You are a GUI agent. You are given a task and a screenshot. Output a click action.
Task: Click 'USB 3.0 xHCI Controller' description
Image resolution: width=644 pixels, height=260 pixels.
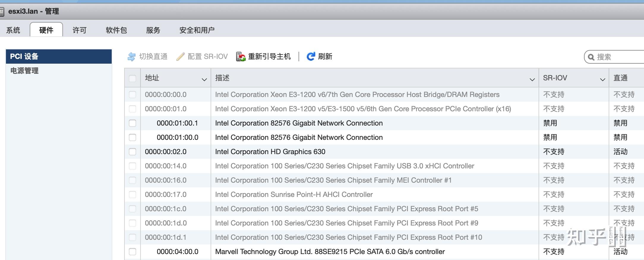tap(345, 166)
